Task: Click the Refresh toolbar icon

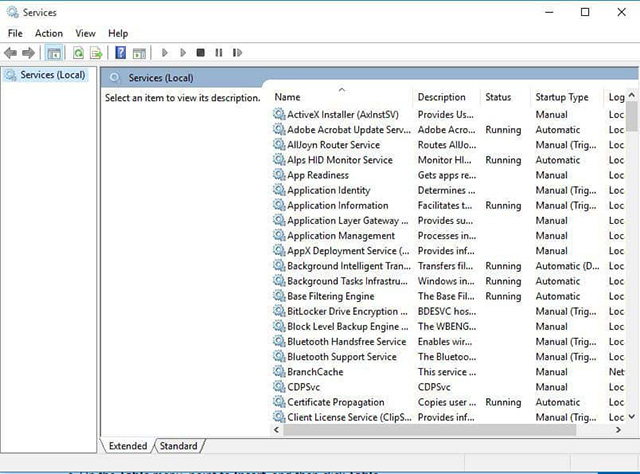Action: pyautogui.click(x=78, y=53)
